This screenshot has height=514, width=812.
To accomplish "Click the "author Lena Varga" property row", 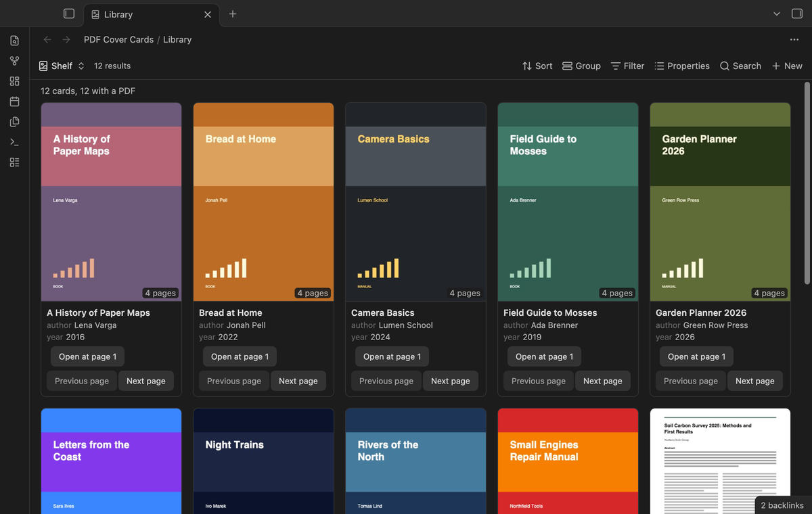I will (x=82, y=325).
